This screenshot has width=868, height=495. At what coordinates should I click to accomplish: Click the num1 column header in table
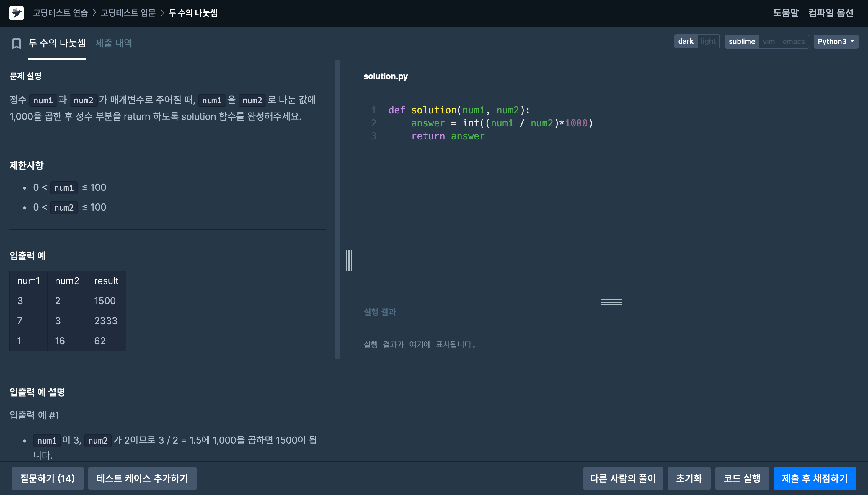[29, 281]
